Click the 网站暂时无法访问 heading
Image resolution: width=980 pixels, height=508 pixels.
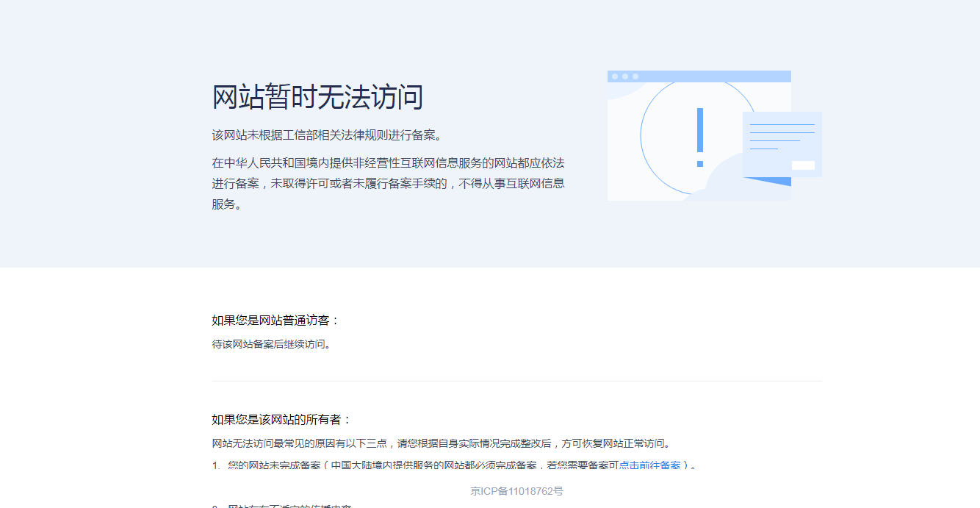click(317, 97)
